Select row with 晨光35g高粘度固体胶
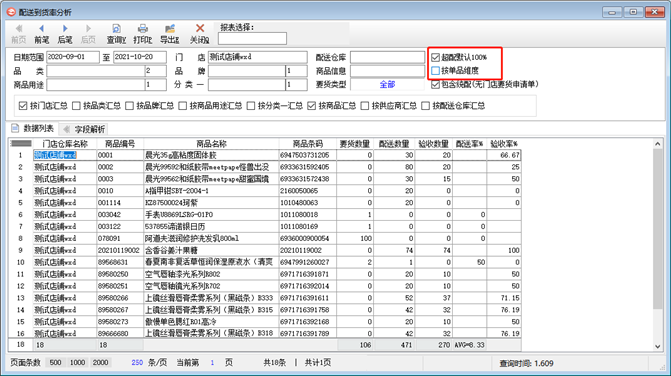This screenshot has height=376, width=671. (264, 155)
